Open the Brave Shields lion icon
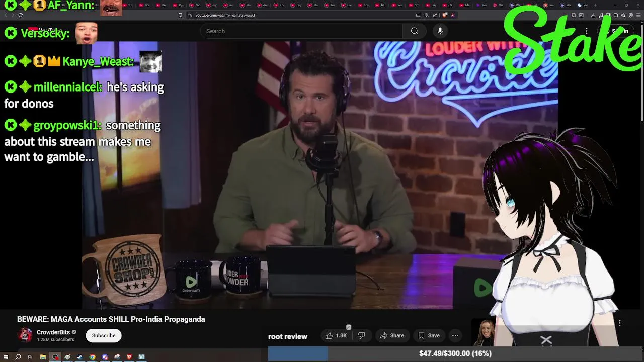644x362 pixels. [x=445, y=15]
